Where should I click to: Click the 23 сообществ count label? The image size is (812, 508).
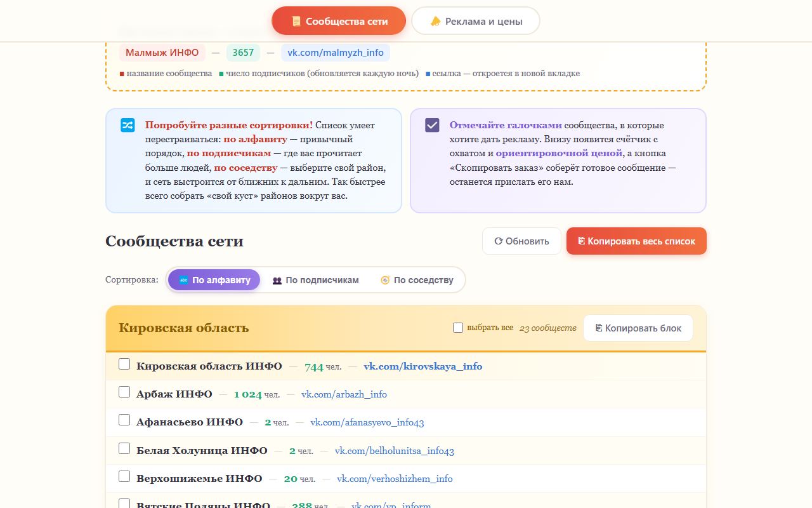coord(548,328)
